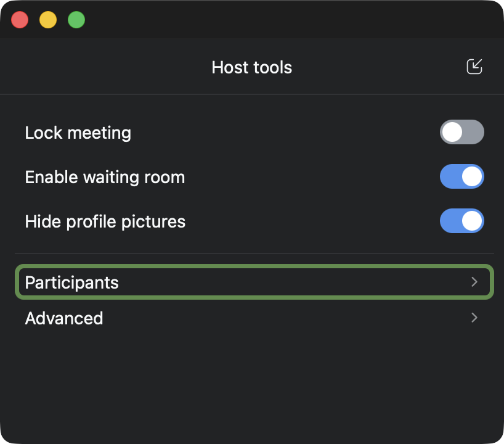
Task: Click the Host tools title text
Action: (251, 67)
